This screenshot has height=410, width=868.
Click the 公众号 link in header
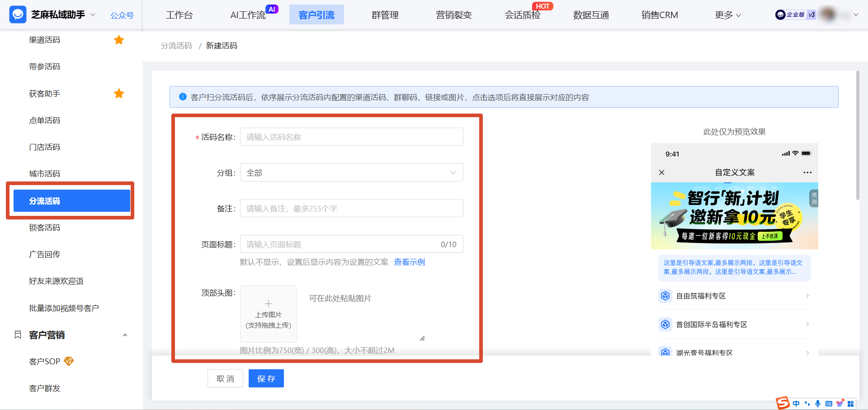coord(122,15)
